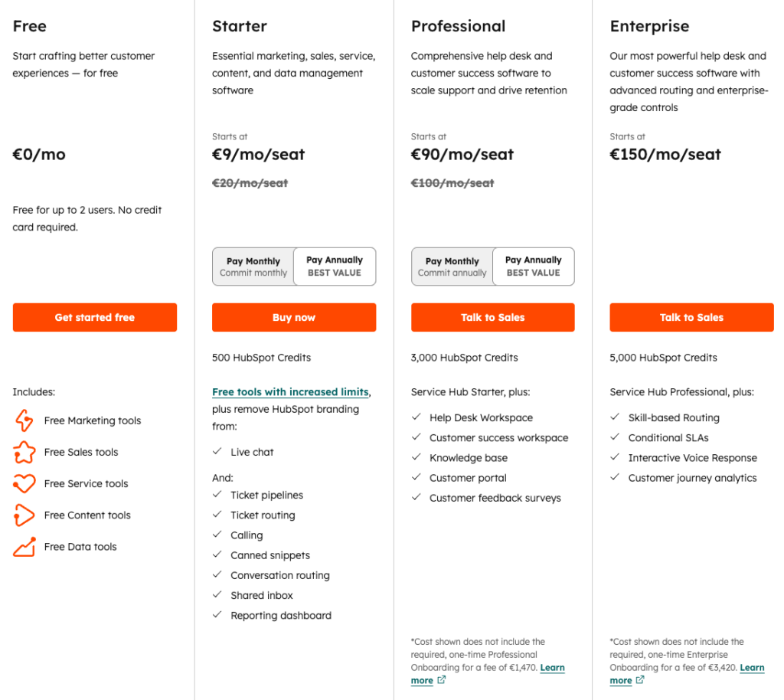The image size is (784, 700).
Task: Click the Get started free button
Action: pos(94,317)
